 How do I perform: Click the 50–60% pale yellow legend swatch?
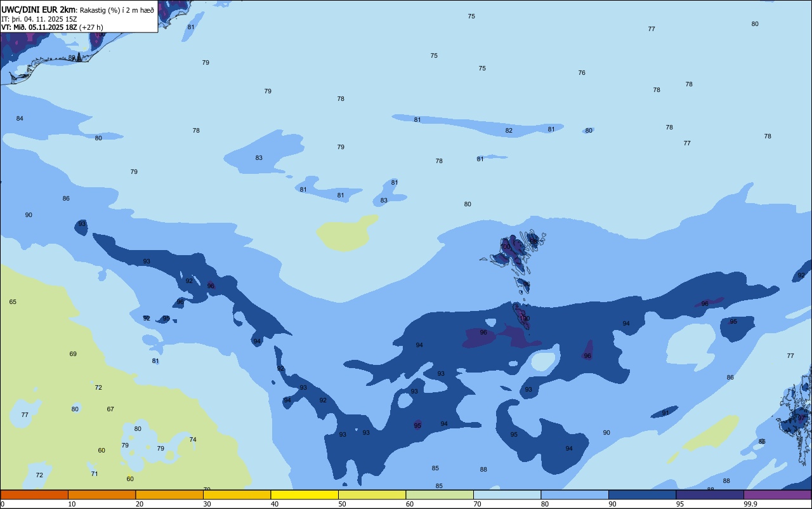click(x=372, y=494)
